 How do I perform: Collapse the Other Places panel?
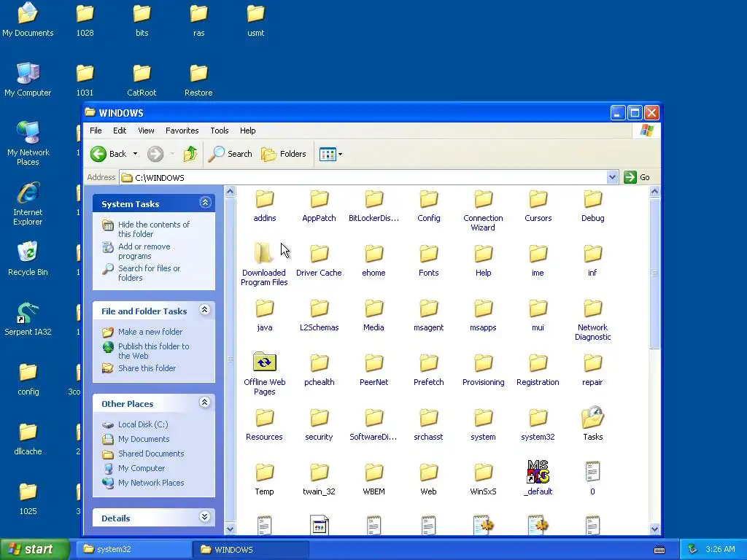205,402
